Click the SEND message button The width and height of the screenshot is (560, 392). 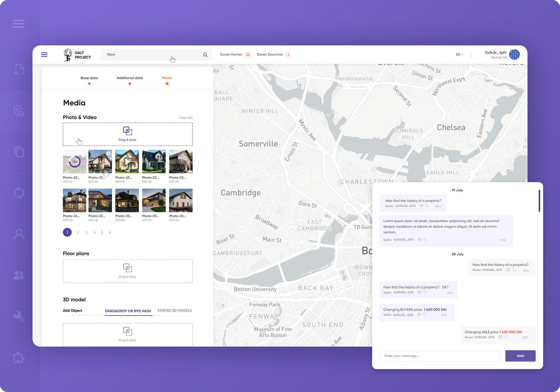[x=520, y=356]
